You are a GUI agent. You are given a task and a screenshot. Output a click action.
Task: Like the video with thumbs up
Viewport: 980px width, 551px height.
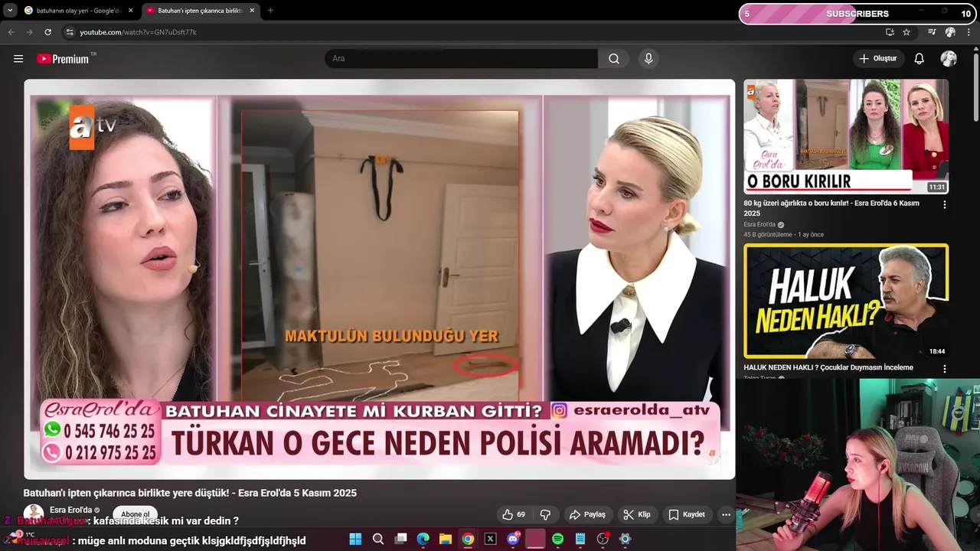click(x=514, y=514)
